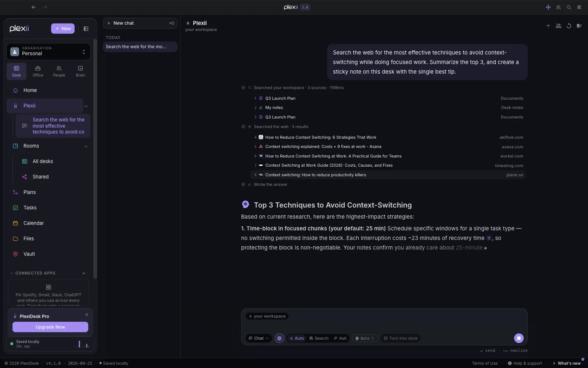
Task: Open Vault in the sidebar
Action: click(x=49, y=254)
